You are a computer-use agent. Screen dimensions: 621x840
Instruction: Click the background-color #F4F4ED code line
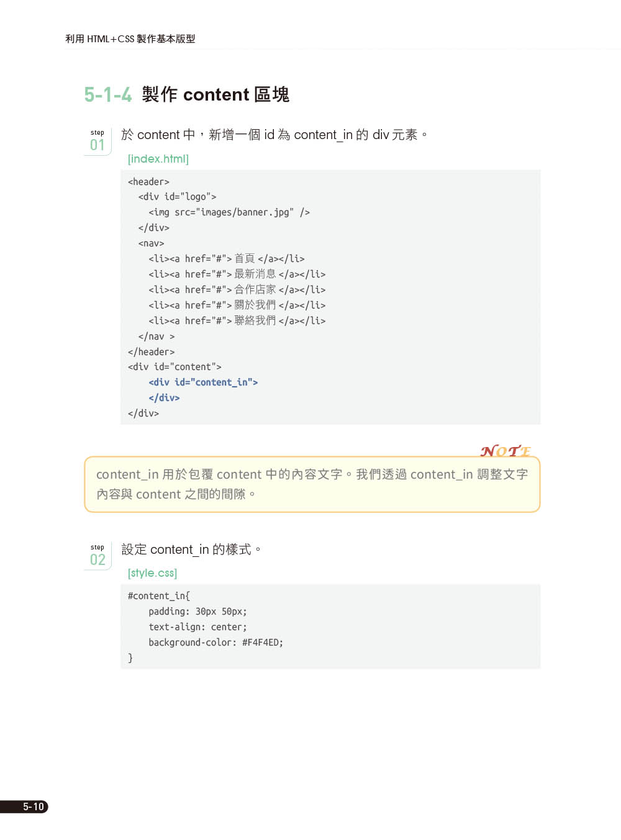pos(215,643)
